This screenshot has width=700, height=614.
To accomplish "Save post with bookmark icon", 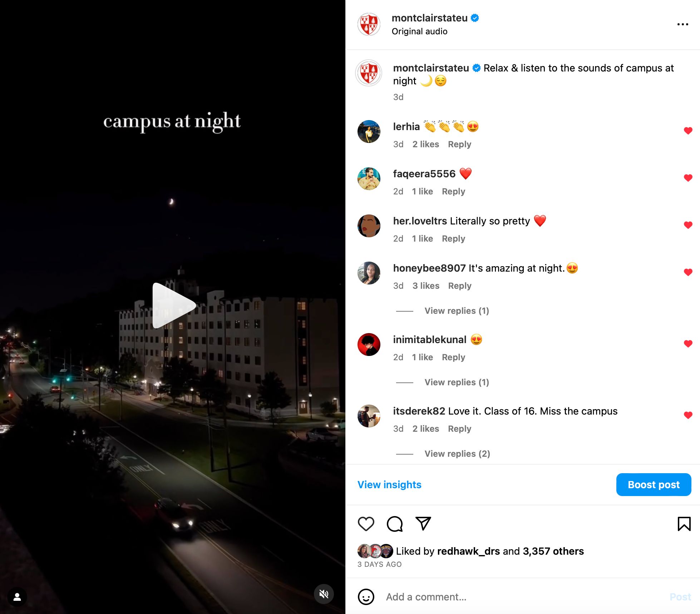I will pos(684,524).
